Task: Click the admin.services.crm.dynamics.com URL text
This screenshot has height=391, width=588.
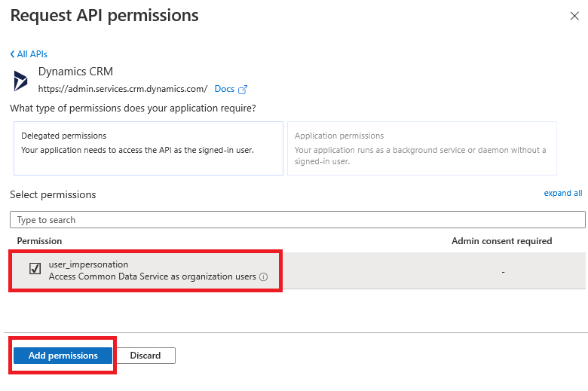Action: click(x=122, y=89)
